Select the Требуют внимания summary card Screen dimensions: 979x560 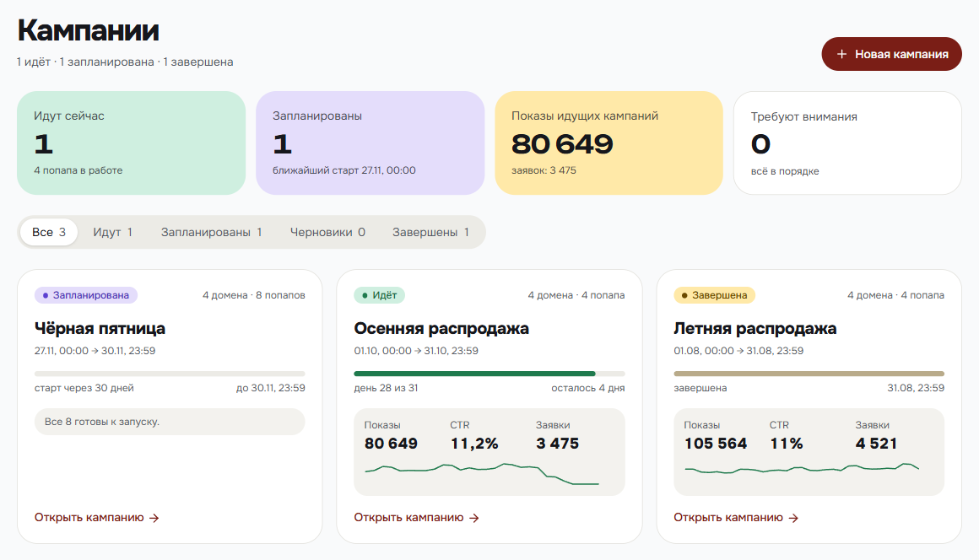pos(848,143)
